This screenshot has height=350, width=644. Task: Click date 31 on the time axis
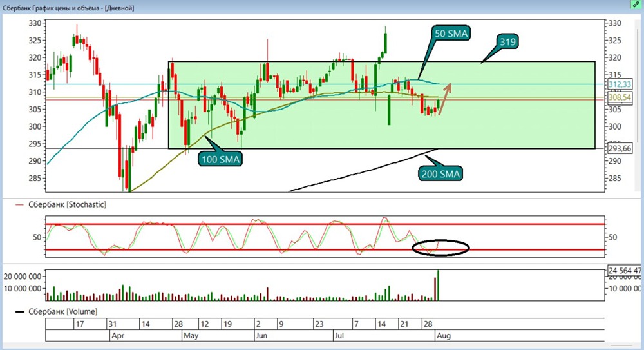click(113, 324)
